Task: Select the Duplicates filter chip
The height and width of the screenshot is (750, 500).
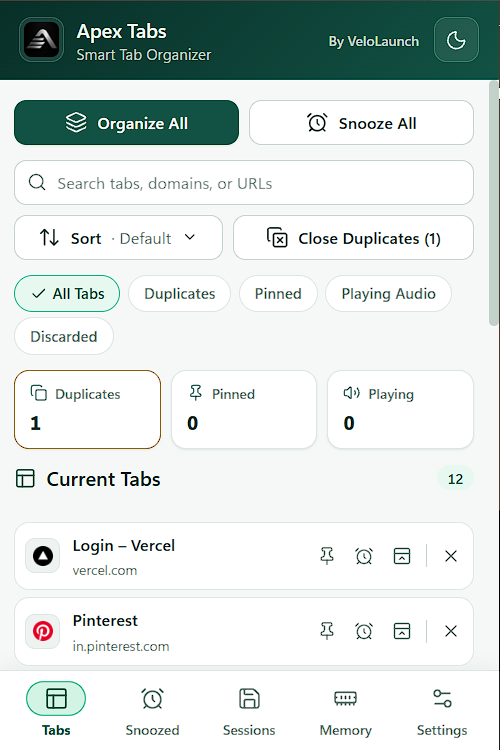Action: point(179,294)
